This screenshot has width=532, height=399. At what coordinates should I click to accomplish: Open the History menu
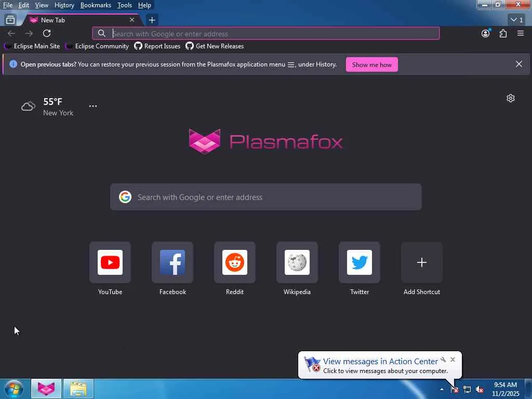64,5
